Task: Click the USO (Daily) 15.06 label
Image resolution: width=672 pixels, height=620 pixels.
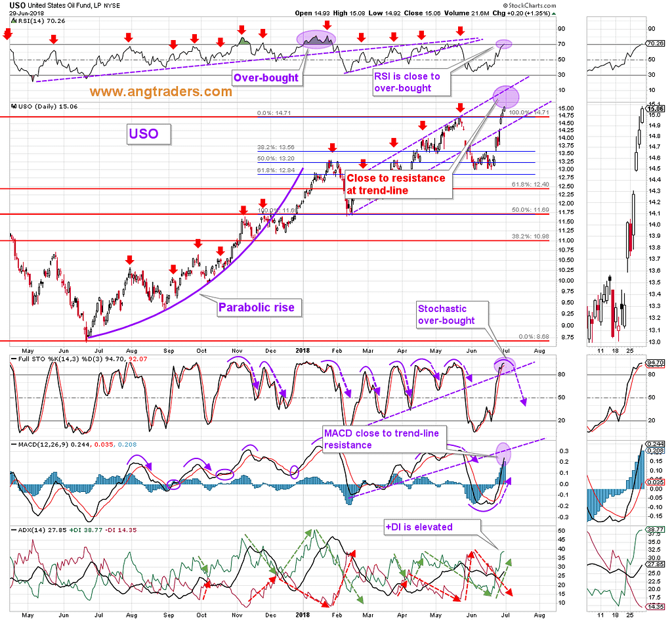Action: click(x=47, y=106)
